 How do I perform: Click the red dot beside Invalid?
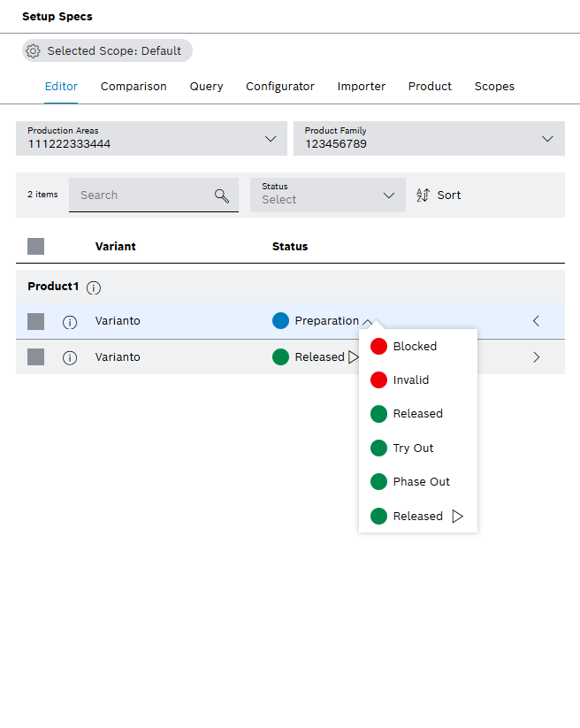[380, 379]
